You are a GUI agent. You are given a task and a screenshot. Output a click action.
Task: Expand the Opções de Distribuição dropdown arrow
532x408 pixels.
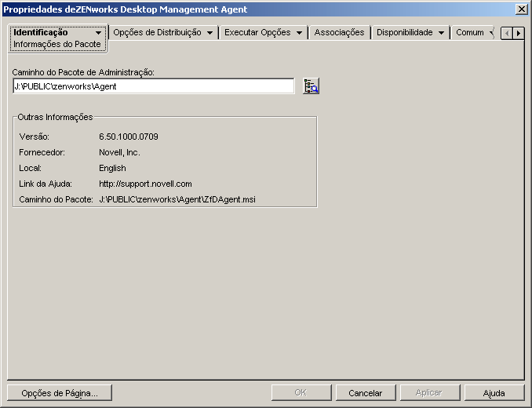pos(210,33)
